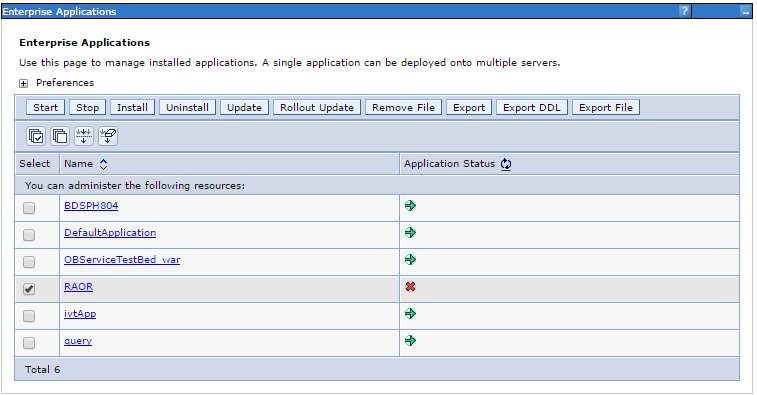
Task: Tick the query checkbox
Action: [x=29, y=343]
